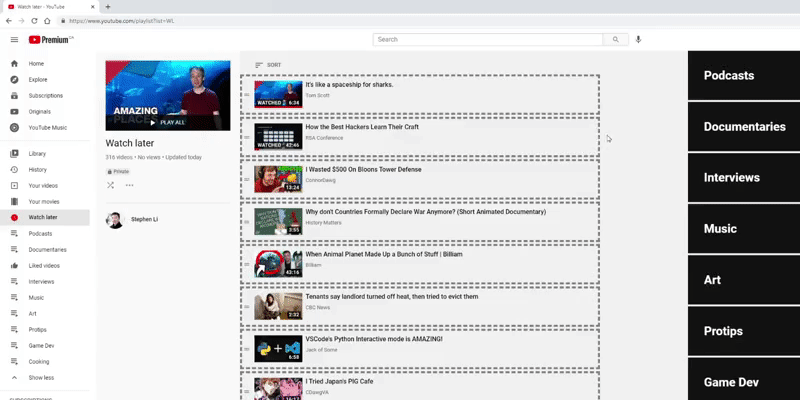Open "How the Best Hackers Learn Their Craft"
The image size is (800, 400).
[x=362, y=127]
